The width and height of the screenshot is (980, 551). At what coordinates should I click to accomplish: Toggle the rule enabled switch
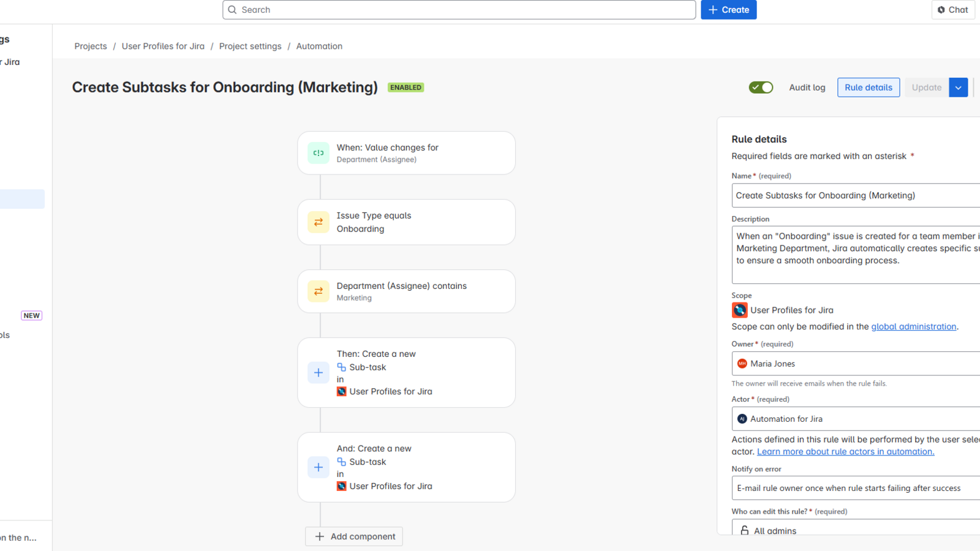coord(761,88)
